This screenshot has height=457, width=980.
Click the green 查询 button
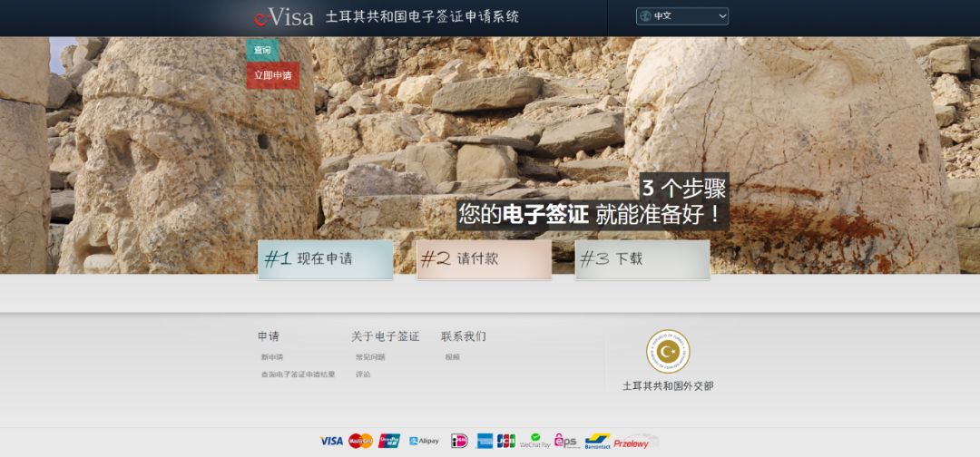[x=262, y=50]
